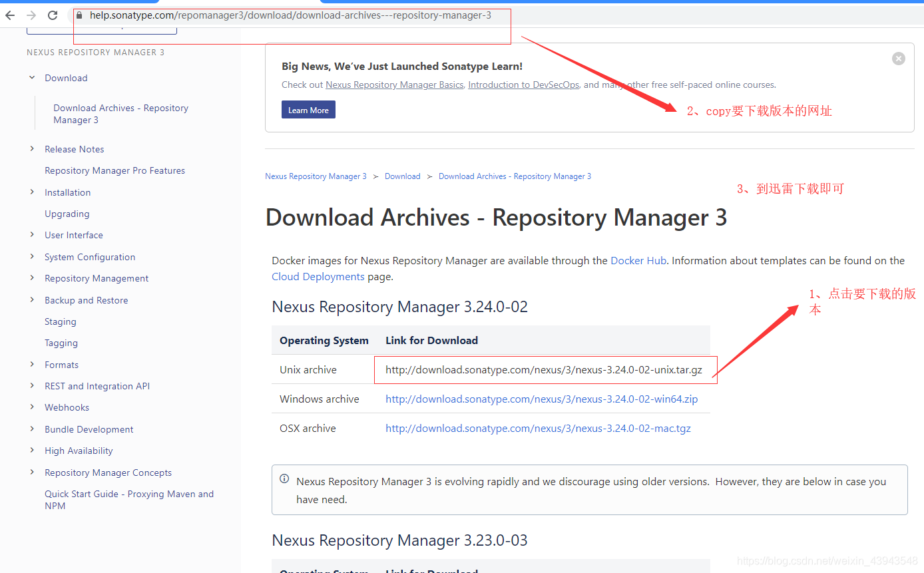This screenshot has height=573, width=924.
Task: Click the Windows archive table cell
Action: click(320, 399)
